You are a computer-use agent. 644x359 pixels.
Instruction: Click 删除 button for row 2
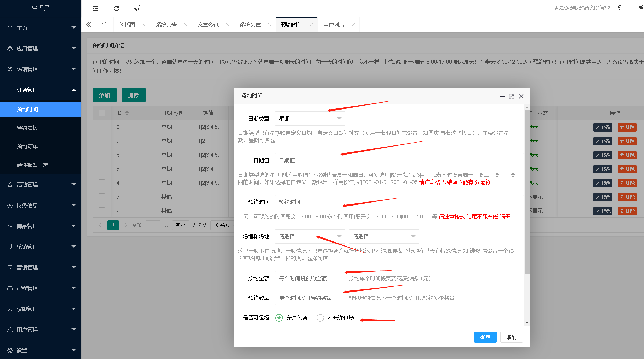click(627, 211)
